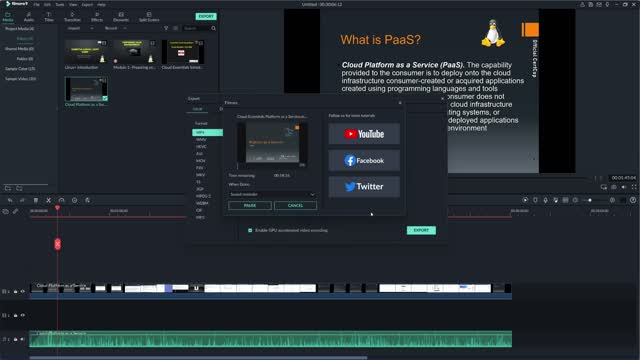
Task: Select Project Media folder
Action: 19,29
